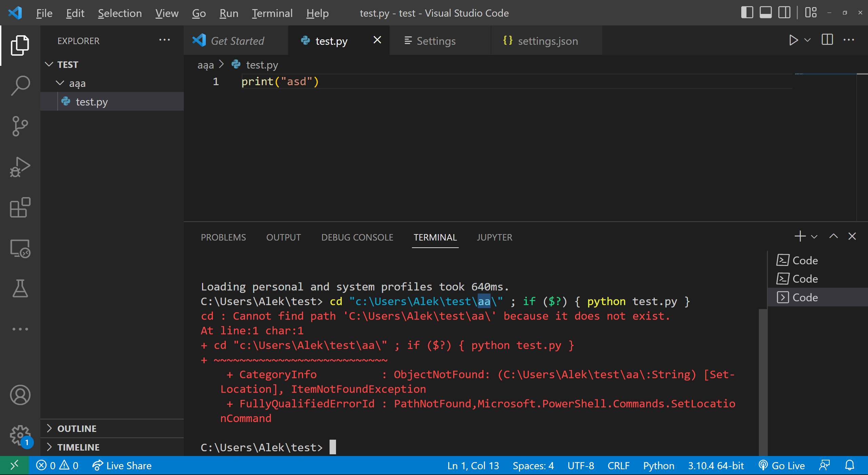The width and height of the screenshot is (868, 475).
Task: Open the Run menu
Action: coord(229,13)
